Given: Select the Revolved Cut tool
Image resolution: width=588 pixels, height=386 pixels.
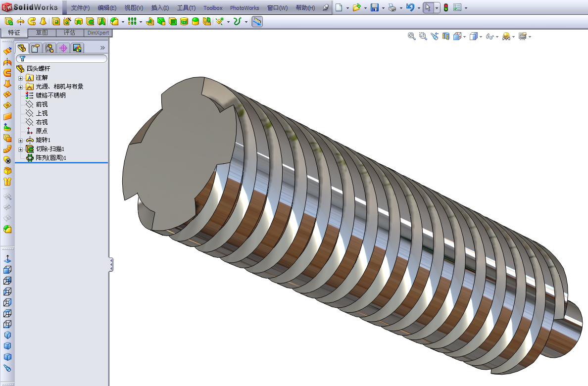Looking at the screenshot, I should (79, 21).
